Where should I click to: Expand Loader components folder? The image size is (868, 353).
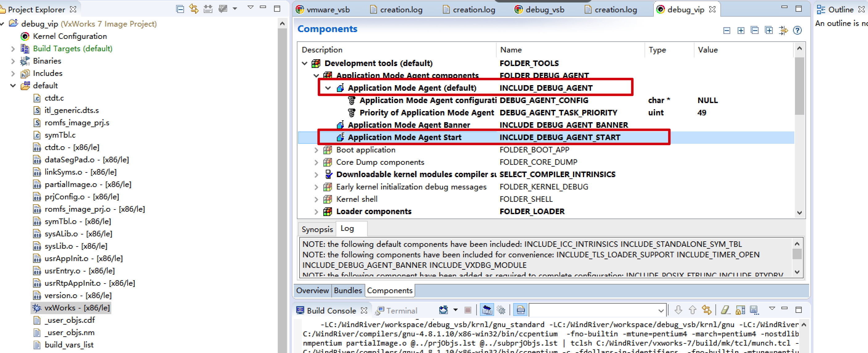[316, 212]
